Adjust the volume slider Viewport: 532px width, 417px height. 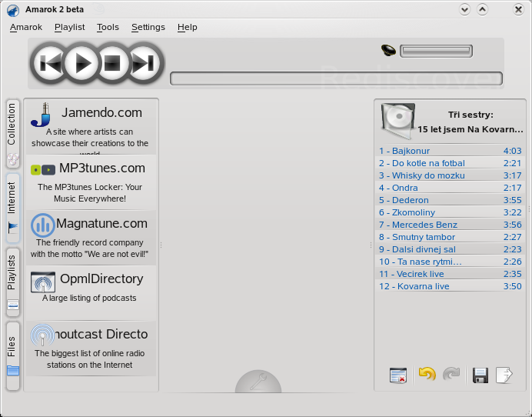(x=436, y=52)
